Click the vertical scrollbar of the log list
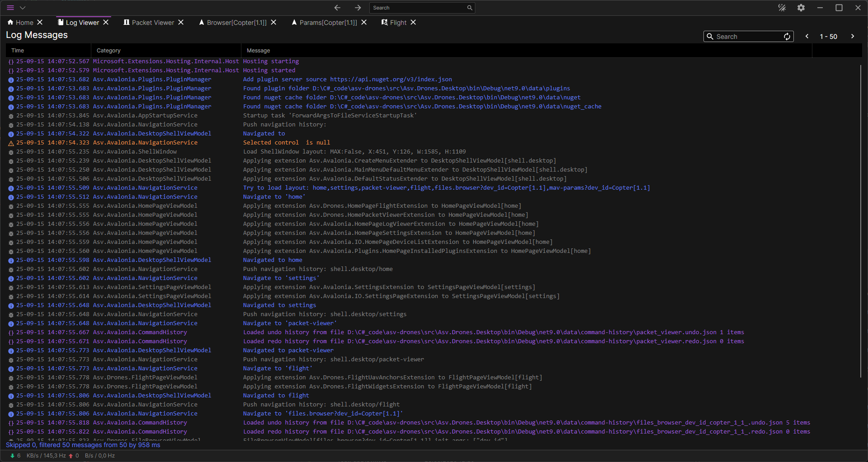 [x=860, y=221]
